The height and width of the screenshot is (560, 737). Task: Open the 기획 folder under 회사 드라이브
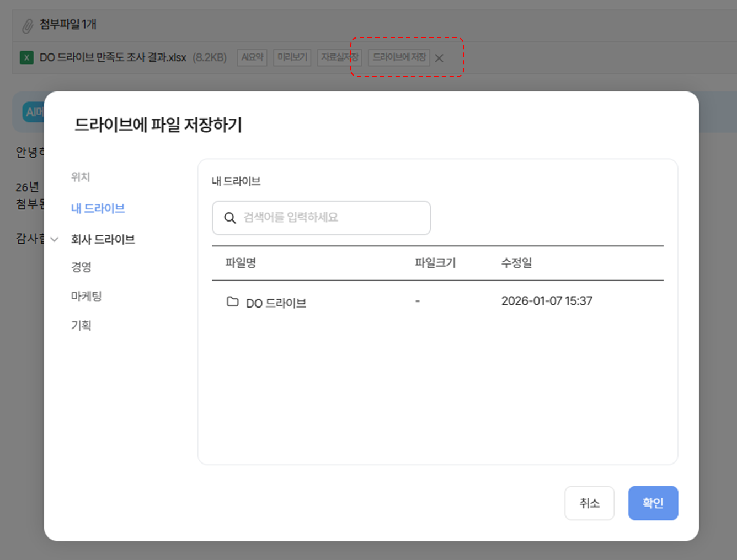tap(81, 325)
